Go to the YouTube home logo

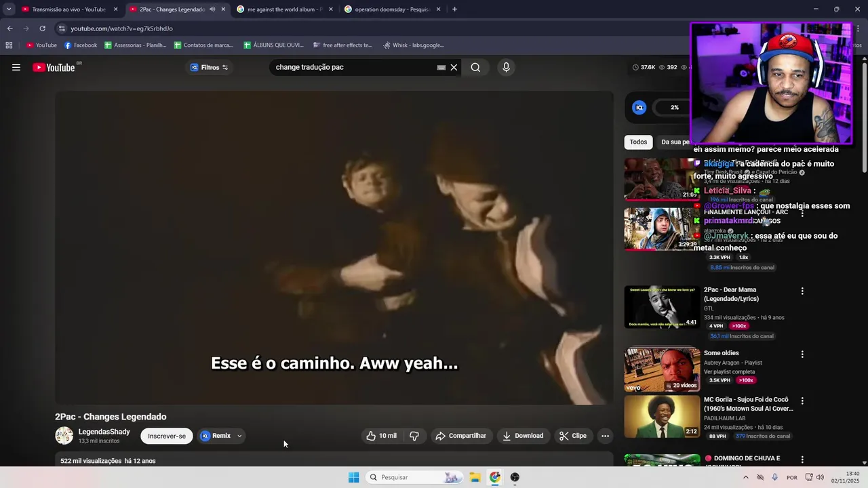(x=54, y=67)
